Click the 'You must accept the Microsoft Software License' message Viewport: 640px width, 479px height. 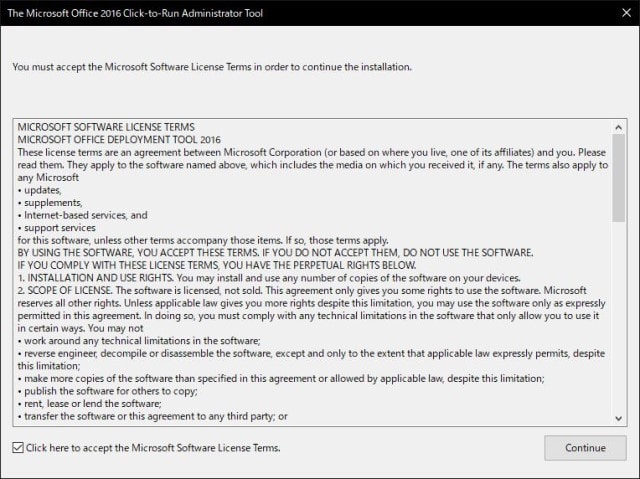point(212,67)
